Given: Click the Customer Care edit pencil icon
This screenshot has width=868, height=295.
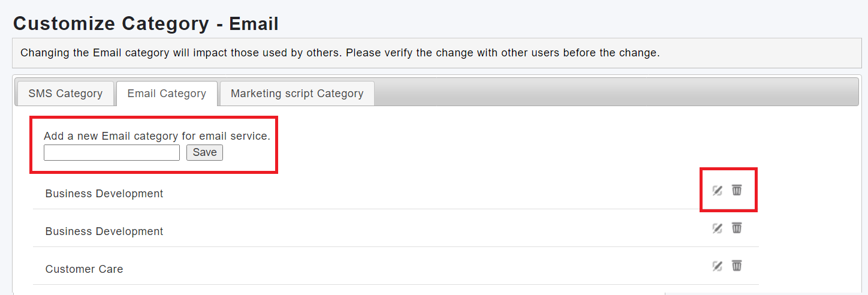Looking at the screenshot, I should pyautogui.click(x=717, y=266).
